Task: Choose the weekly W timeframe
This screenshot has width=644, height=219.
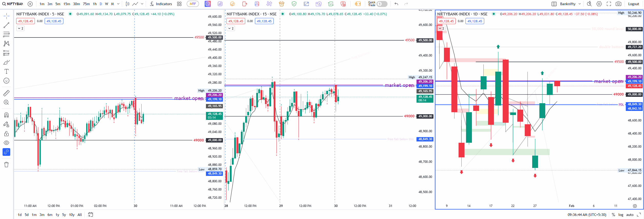Action: 106,4
